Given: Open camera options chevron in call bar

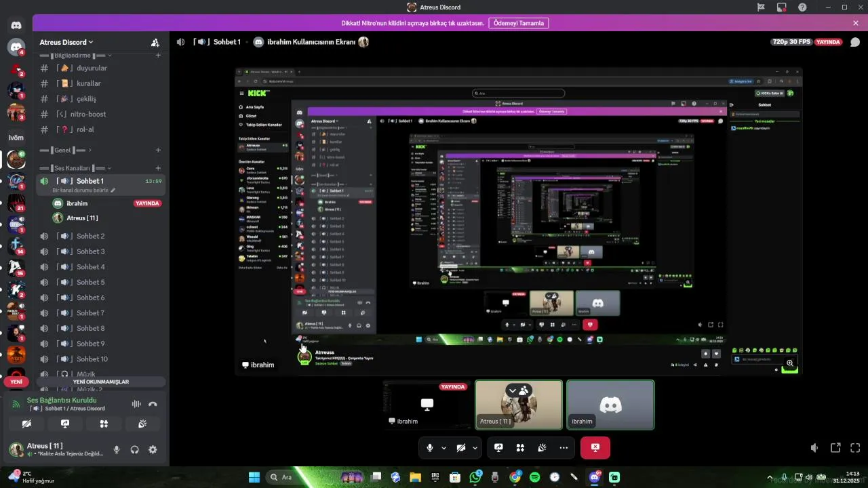Looking at the screenshot, I should point(475,448).
